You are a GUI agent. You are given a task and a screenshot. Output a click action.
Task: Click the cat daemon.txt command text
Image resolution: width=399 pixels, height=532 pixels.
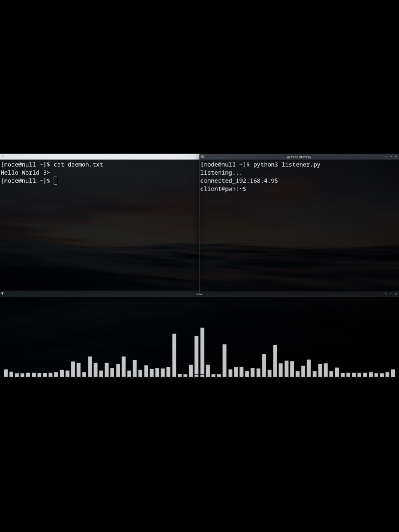pos(78,164)
